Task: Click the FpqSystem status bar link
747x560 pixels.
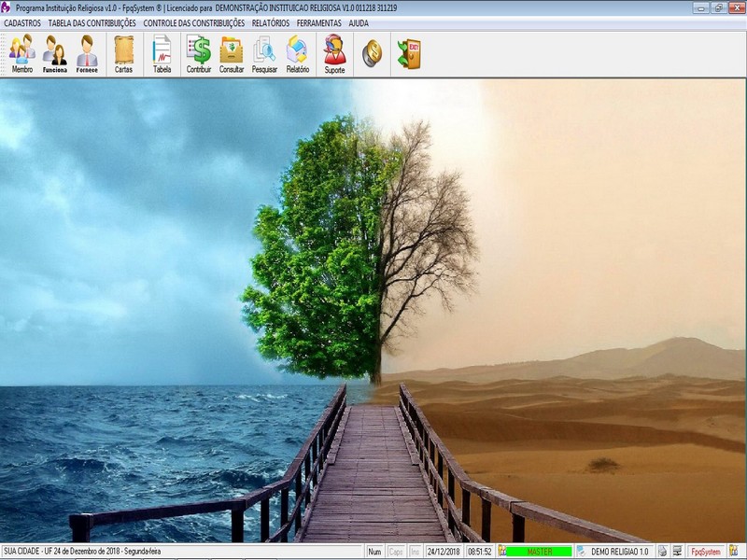Action: [x=706, y=552]
